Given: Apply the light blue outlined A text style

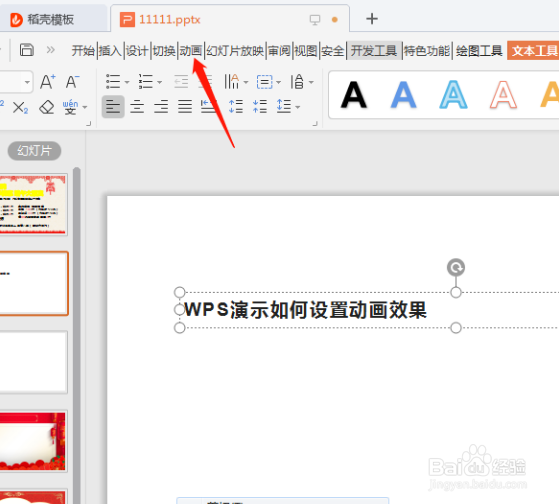Looking at the screenshot, I should 453,95.
